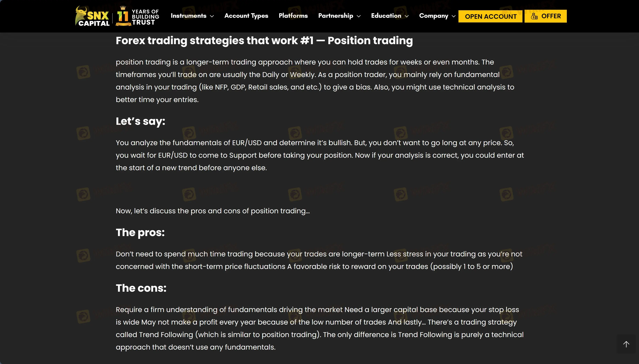Click the "Let's say:" subheading
This screenshot has height=364, width=639.
pyautogui.click(x=140, y=121)
